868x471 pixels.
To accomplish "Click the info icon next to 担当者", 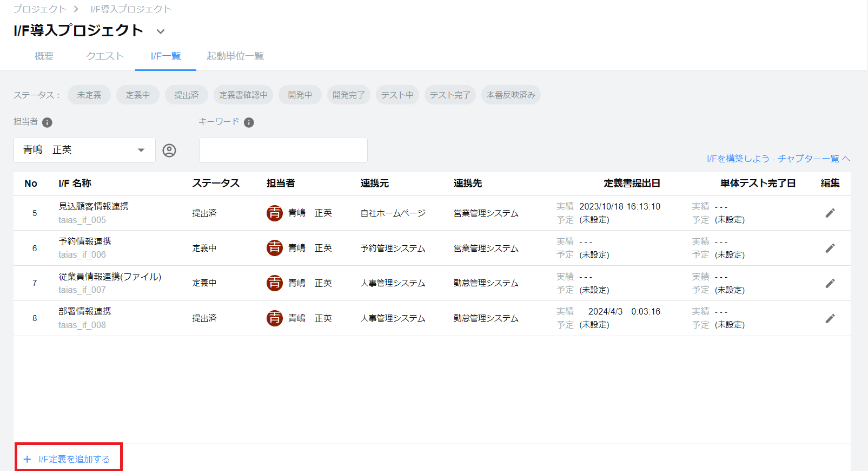I will tap(47, 122).
